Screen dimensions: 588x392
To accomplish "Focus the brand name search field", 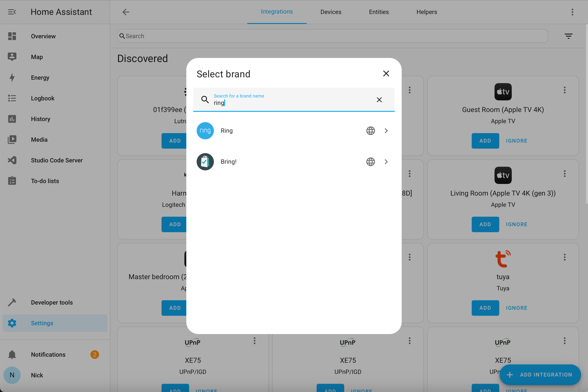I will 294,100.
